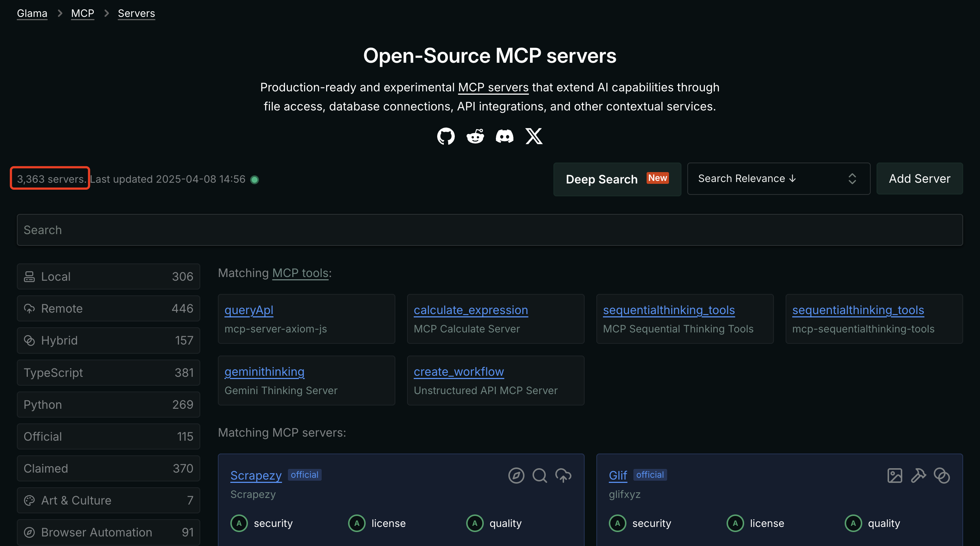
Task: Open the Discord icon link
Action: pyautogui.click(x=504, y=136)
